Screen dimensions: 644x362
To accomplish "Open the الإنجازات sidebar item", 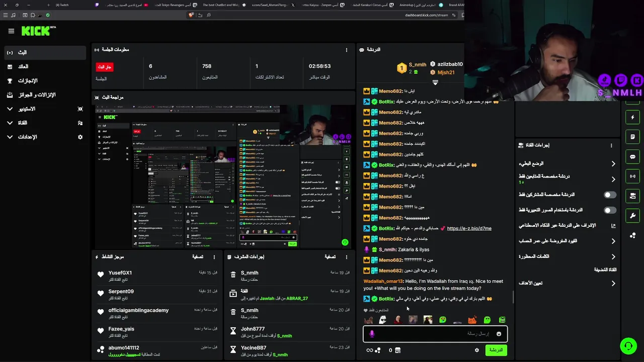I will [45, 80].
